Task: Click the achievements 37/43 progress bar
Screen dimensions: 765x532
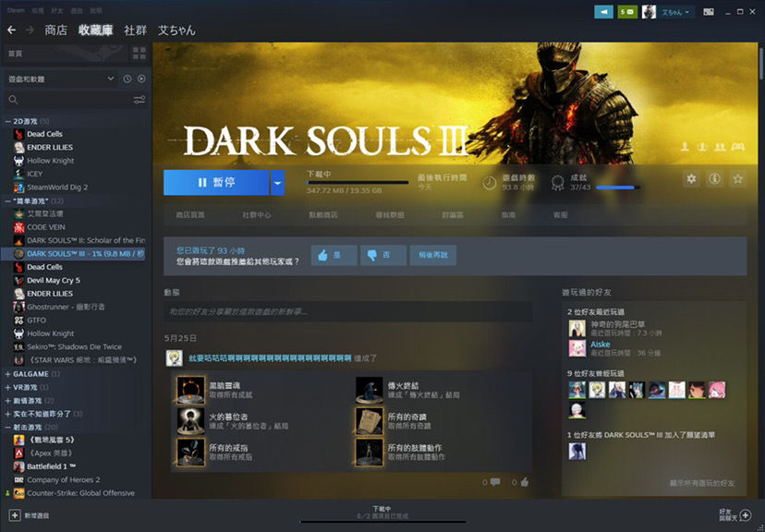Action: [x=618, y=187]
